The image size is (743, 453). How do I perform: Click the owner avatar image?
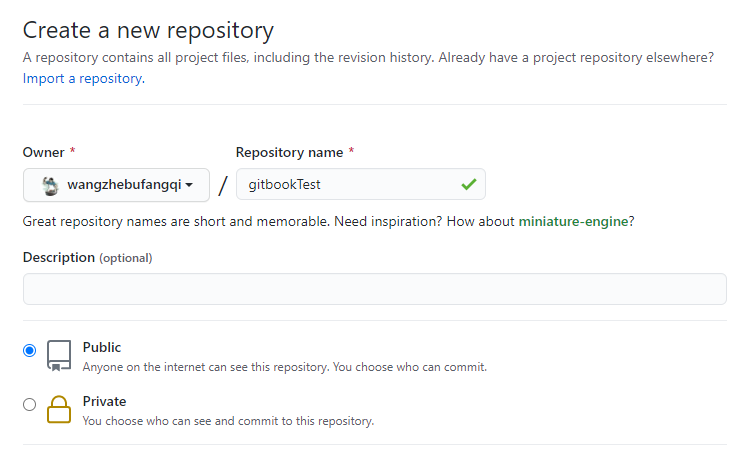[50, 185]
